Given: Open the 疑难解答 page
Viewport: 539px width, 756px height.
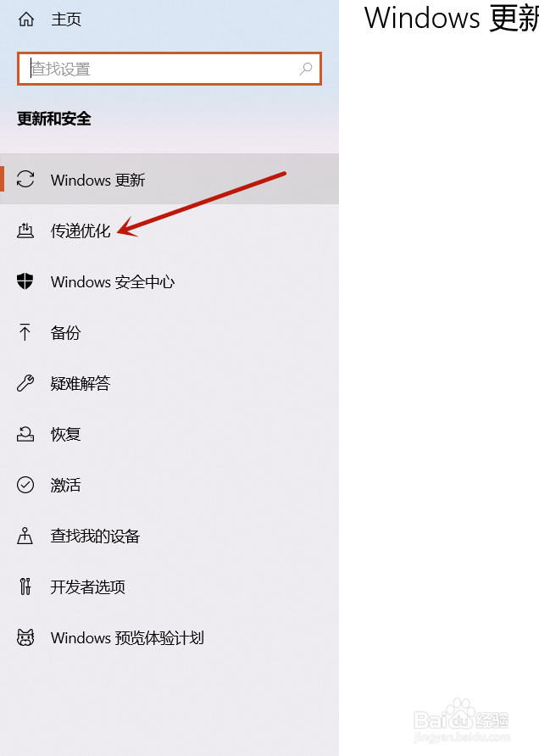Looking at the screenshot, I should tap(169, 383).
